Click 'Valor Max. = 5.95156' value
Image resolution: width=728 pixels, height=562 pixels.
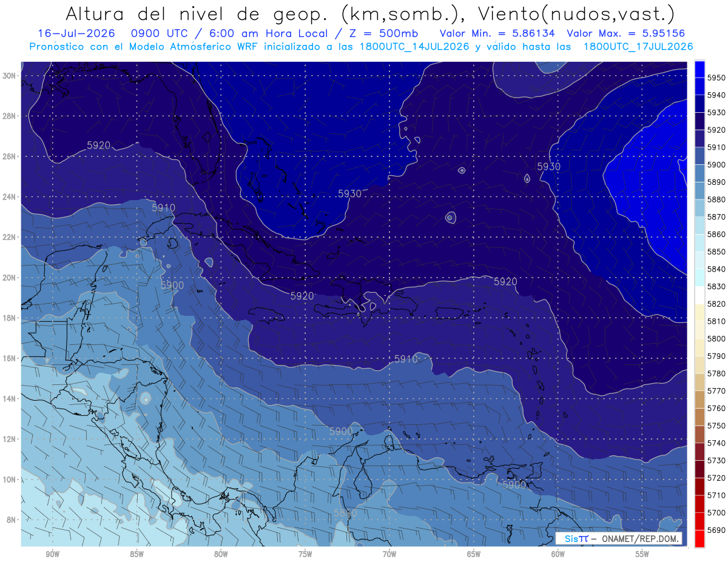627,33
